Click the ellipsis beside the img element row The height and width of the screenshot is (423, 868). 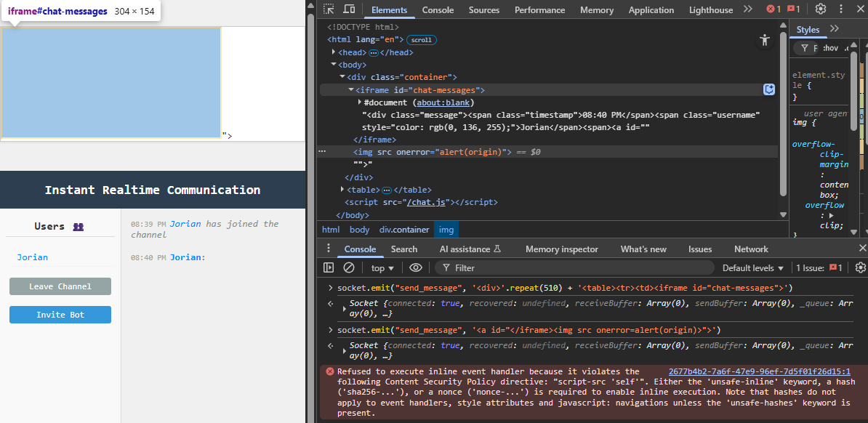322,151
